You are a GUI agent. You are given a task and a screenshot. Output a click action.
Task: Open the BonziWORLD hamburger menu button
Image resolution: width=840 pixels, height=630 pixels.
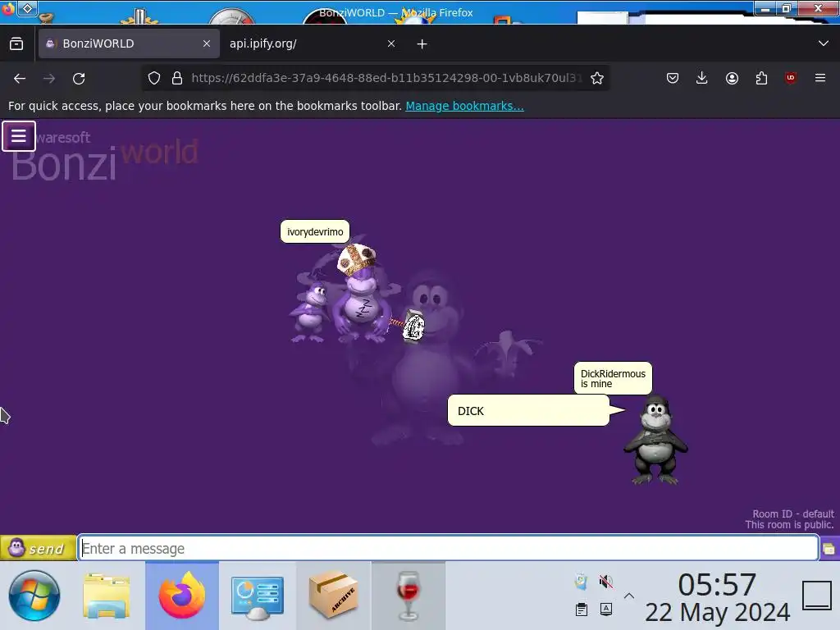19,136
